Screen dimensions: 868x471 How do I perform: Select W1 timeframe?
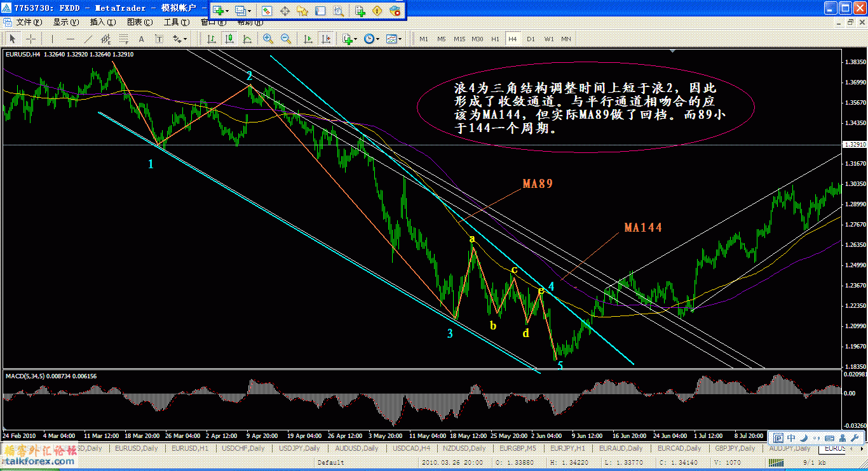[548, 39]
